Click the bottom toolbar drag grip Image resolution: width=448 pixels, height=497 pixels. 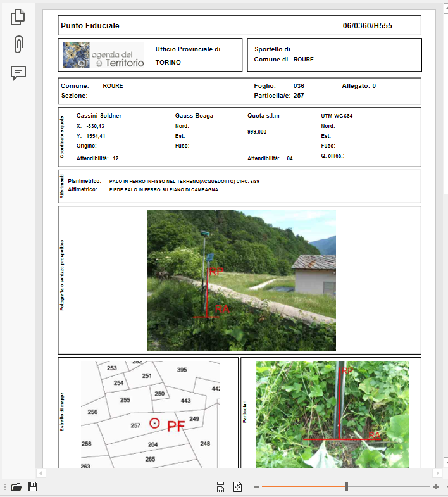point(5,487)
